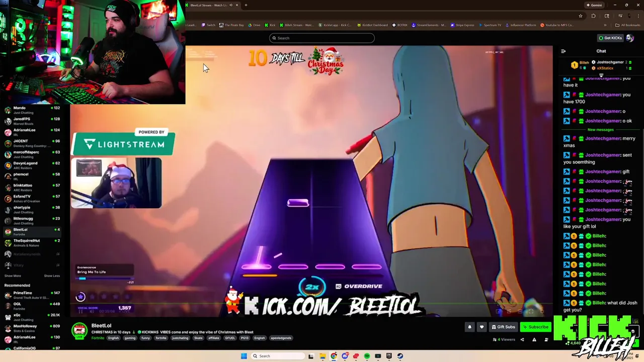Viewport: 644px width, 362px height.
Task: Open the BOTRIX bookmark
Action: point(399,25)
